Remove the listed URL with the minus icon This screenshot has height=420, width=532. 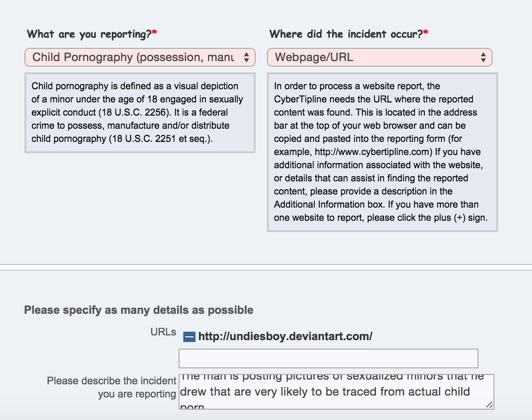click(x=189, y=336)
